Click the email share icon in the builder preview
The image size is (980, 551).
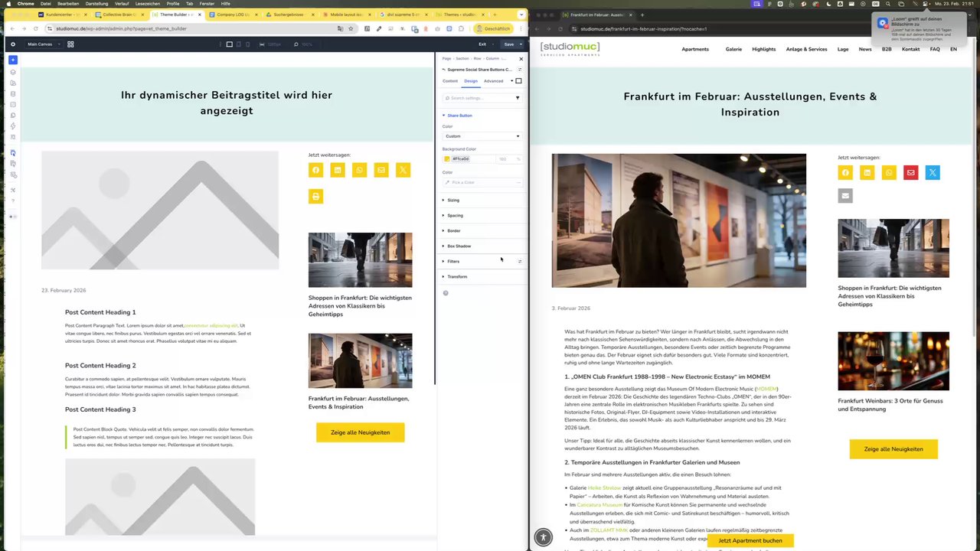click(x=381, y=171)
